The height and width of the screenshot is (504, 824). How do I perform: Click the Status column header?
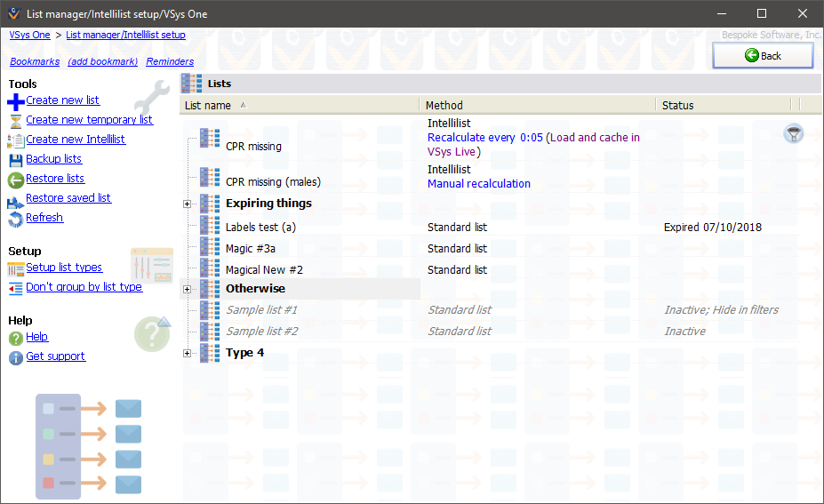(724, 105)
